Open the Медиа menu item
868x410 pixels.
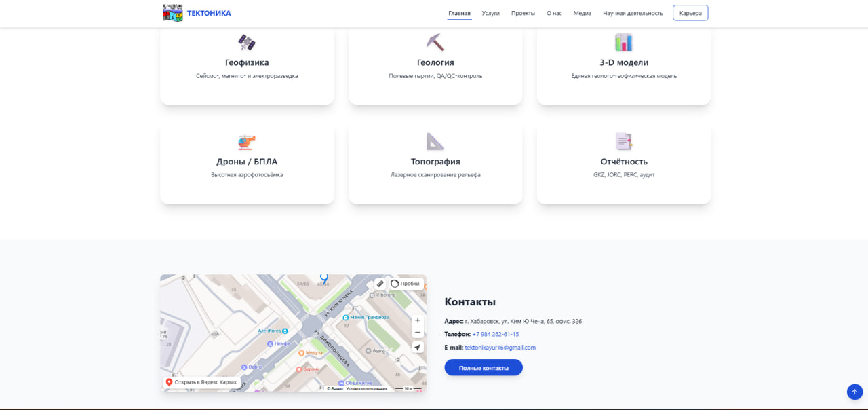click(x=583, y=13)
